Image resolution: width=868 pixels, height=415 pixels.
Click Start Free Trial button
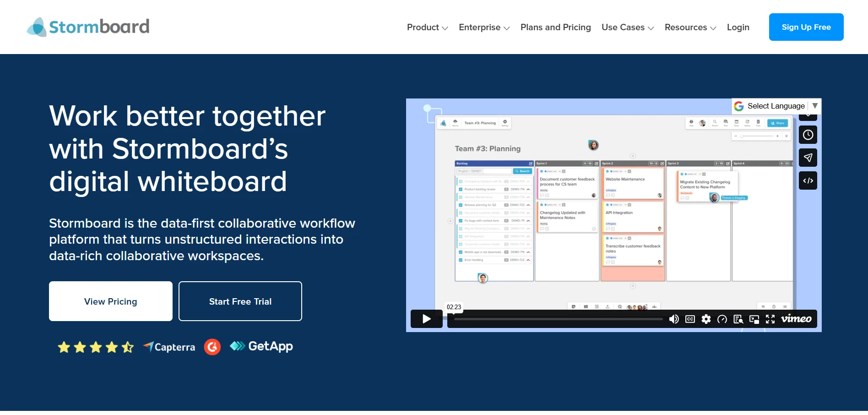click(240, 301)
